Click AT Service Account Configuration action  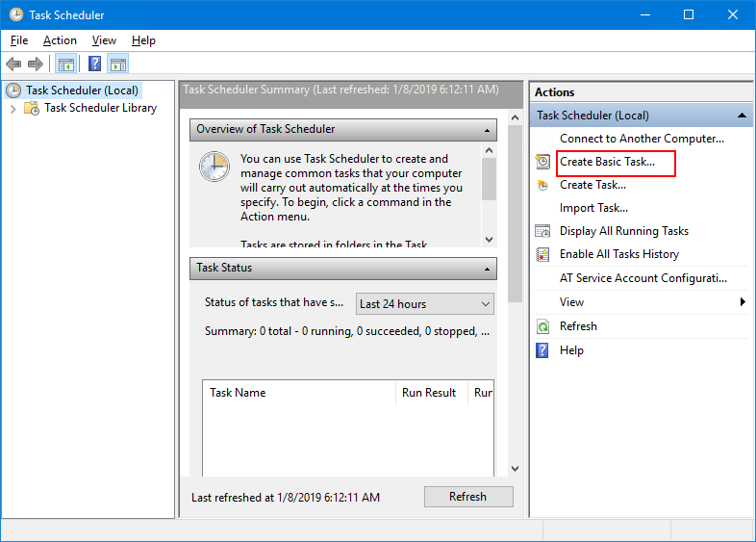pos(643,278)
